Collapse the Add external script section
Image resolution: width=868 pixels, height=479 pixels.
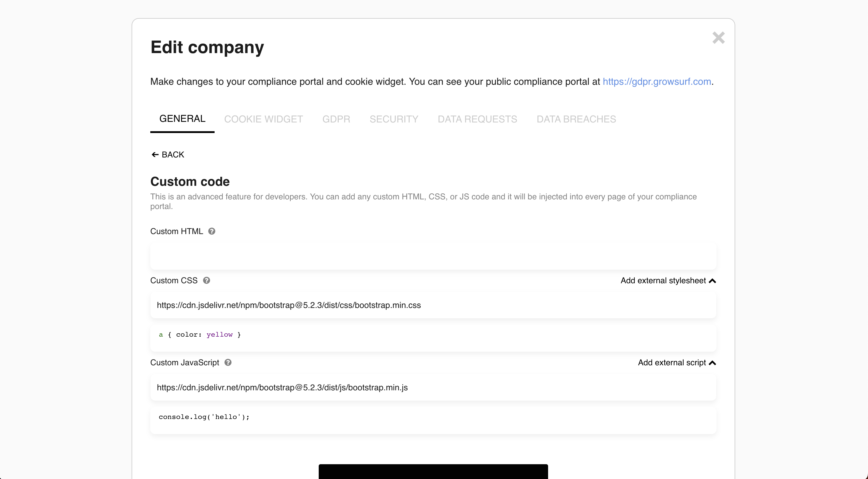tap(672, 363)
